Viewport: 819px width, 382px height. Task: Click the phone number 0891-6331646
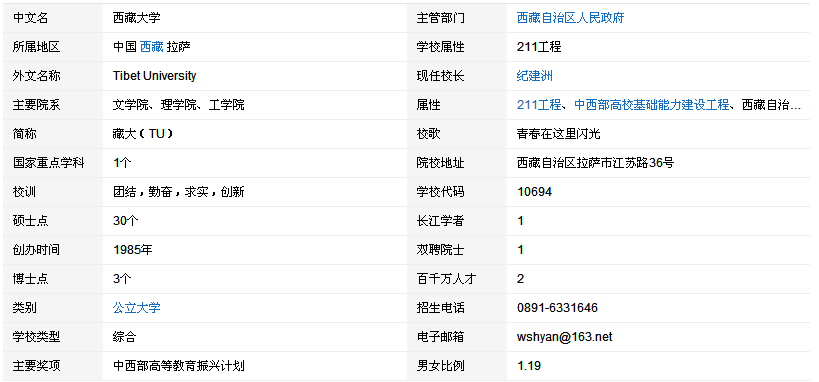coord(557,308)
